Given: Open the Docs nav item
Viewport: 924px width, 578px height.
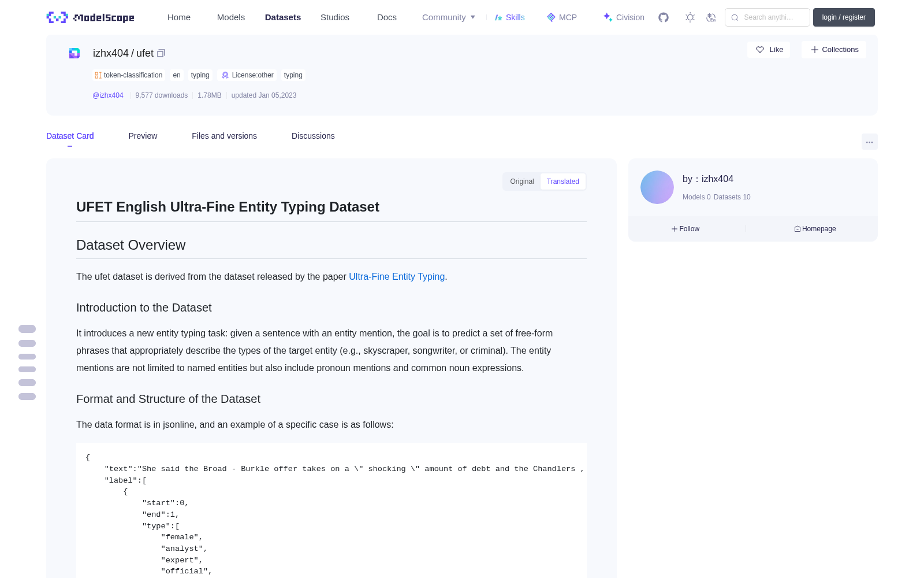Looking at the screenshot, I should pos(387,17).
